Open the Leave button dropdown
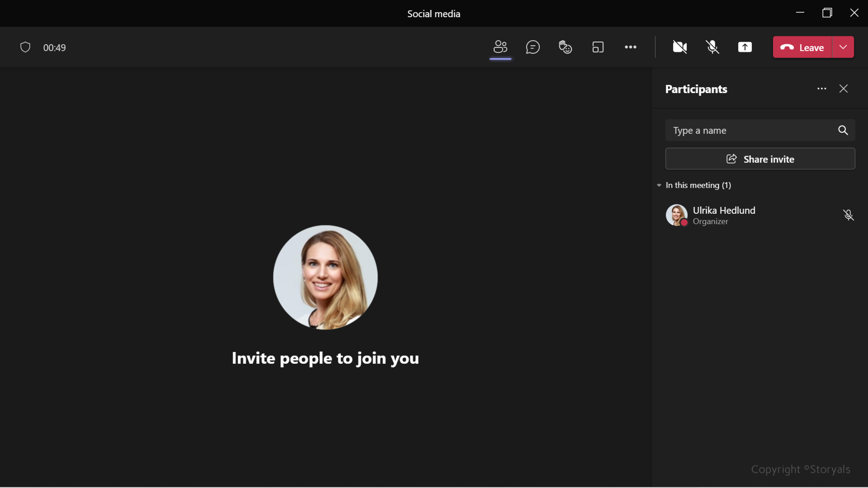 (x=844, y=47)
